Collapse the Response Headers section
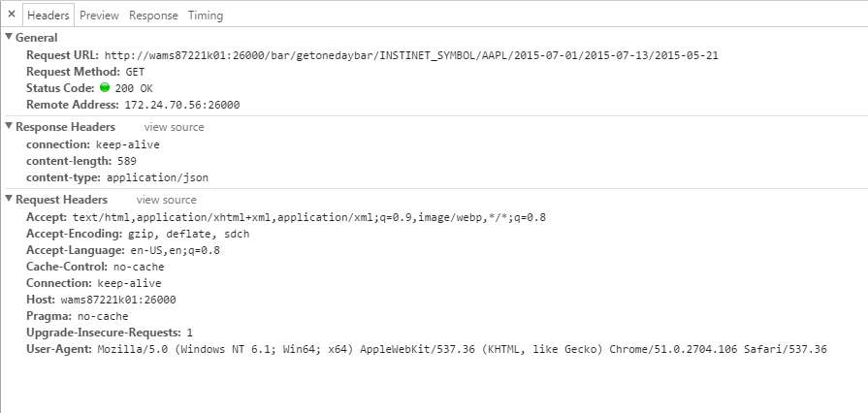The image size is (868, 413). 10,127
